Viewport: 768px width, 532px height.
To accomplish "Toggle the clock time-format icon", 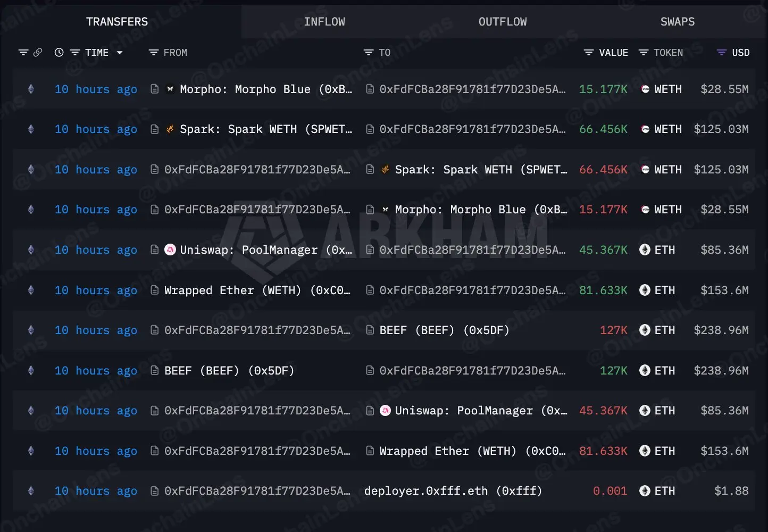I will click(59, 53).
